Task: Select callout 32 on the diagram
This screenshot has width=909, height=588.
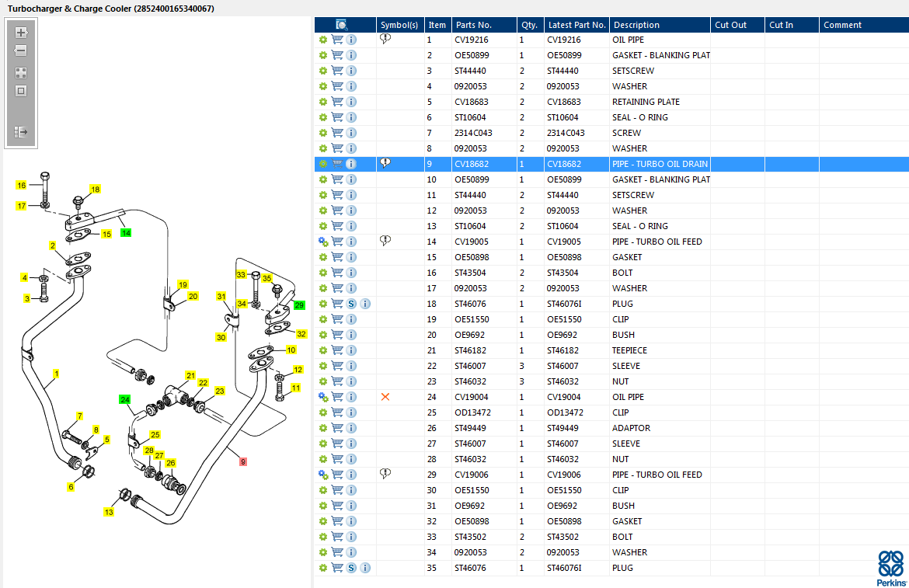Action: [x=301, y=334]
